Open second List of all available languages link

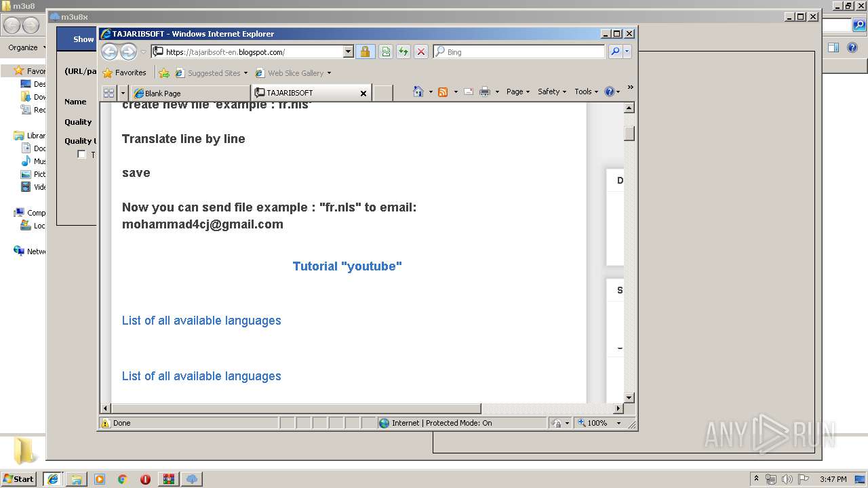[201, 375]
